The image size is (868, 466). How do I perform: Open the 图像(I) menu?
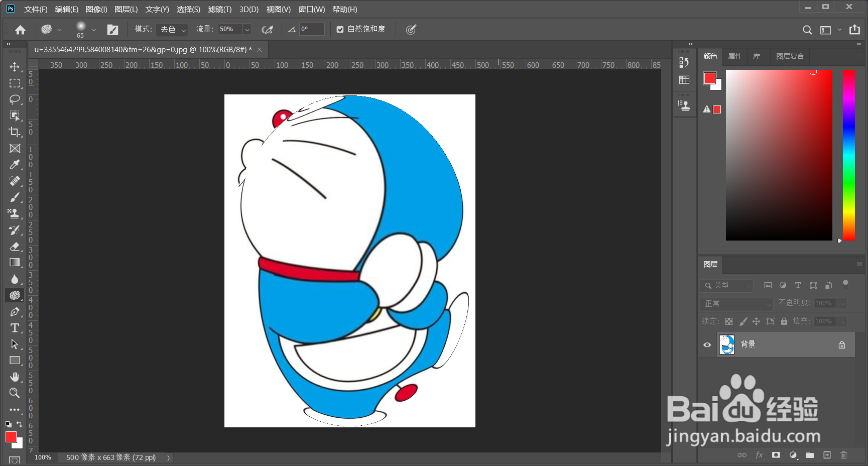click(x=96, y=10)
